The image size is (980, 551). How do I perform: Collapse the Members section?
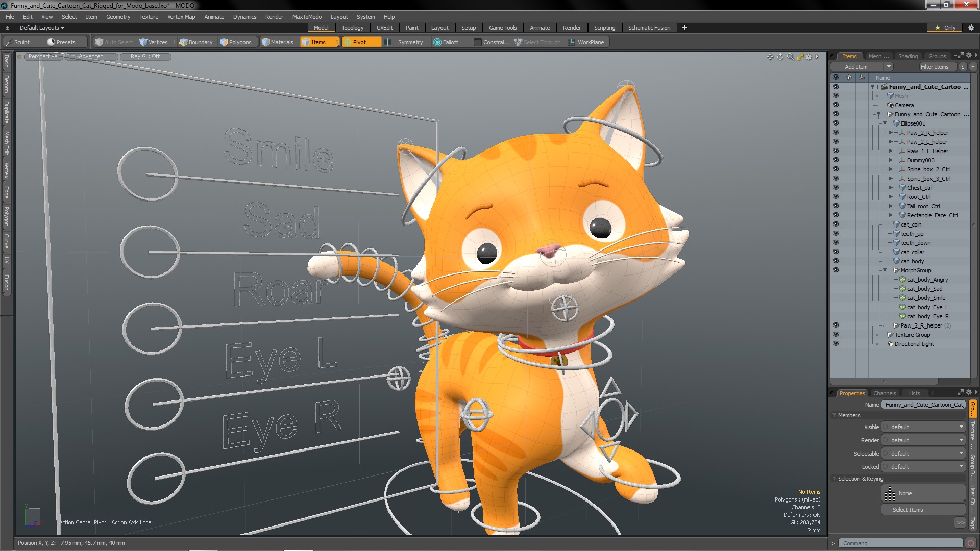835,415
